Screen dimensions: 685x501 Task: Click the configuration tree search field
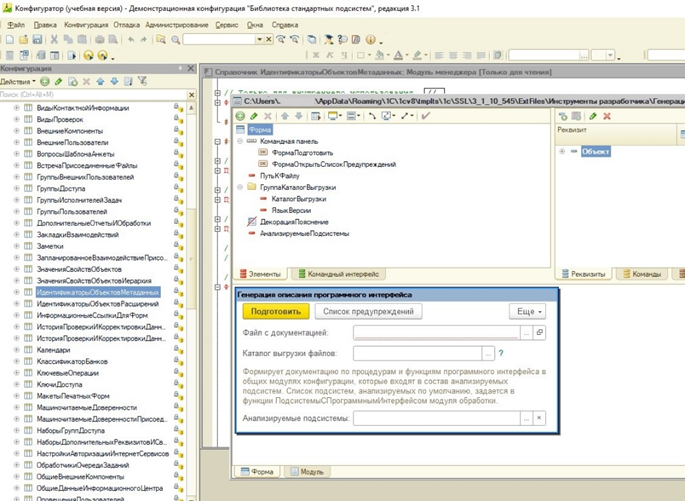pyautogui.click(x=93, y=95)
